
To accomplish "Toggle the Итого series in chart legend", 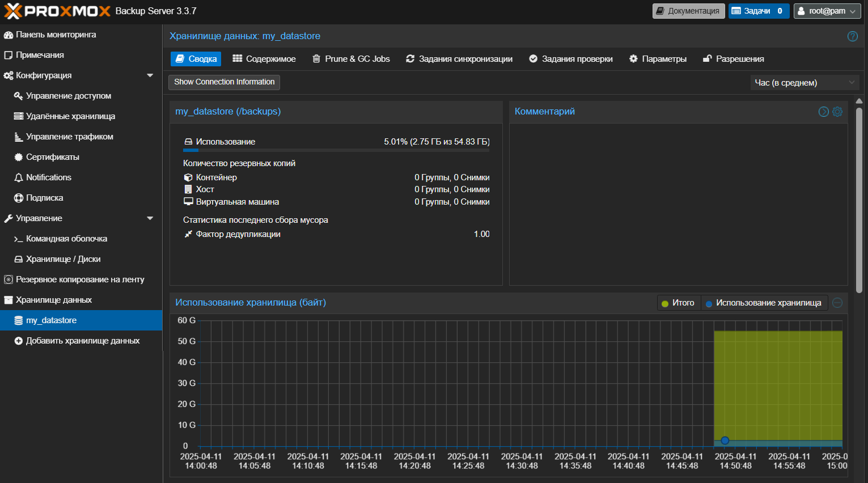I will click(x=679, y=303).
